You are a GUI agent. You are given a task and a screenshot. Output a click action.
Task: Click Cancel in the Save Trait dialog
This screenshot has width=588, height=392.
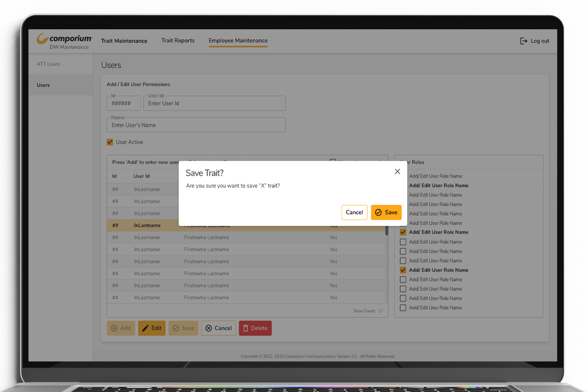click(354, 212)
